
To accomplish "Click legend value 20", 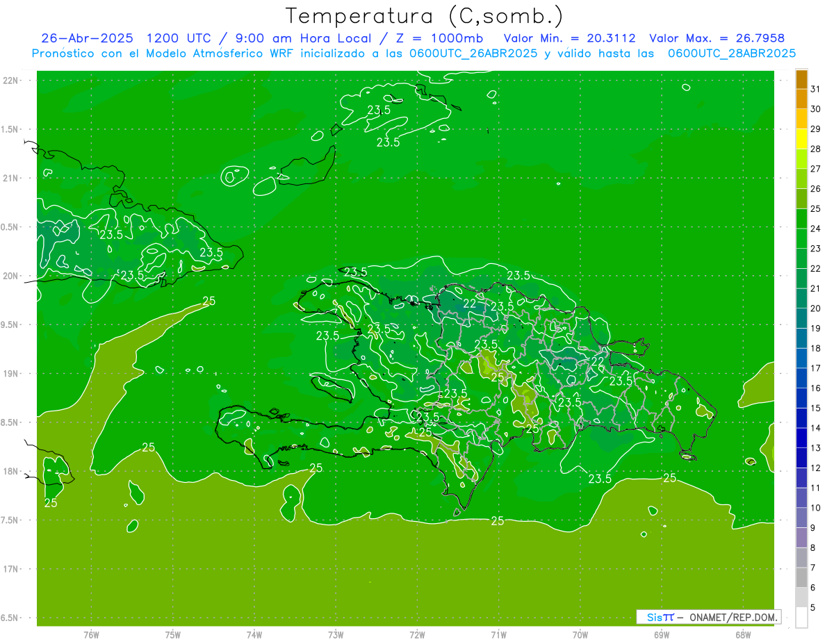I will click(815, 308).
